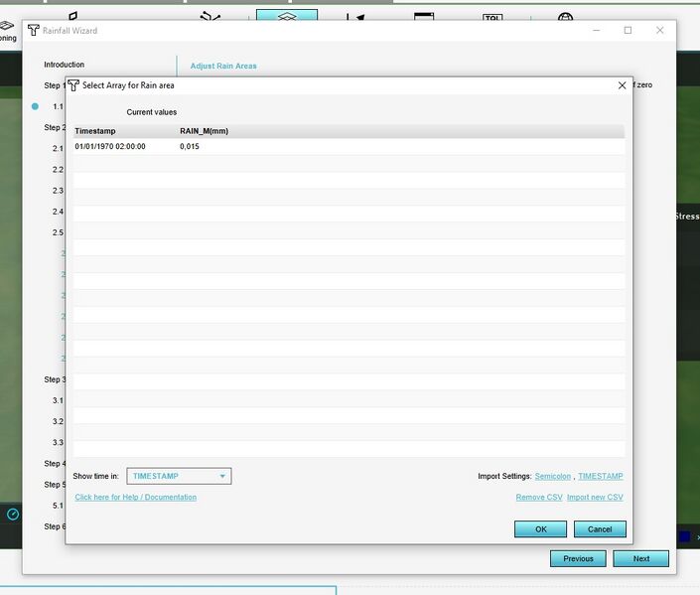Screen dimensions: 700x595
Task: Click the Tygron logo in Select Array dialog title
Action: click(x=73, y=85)
